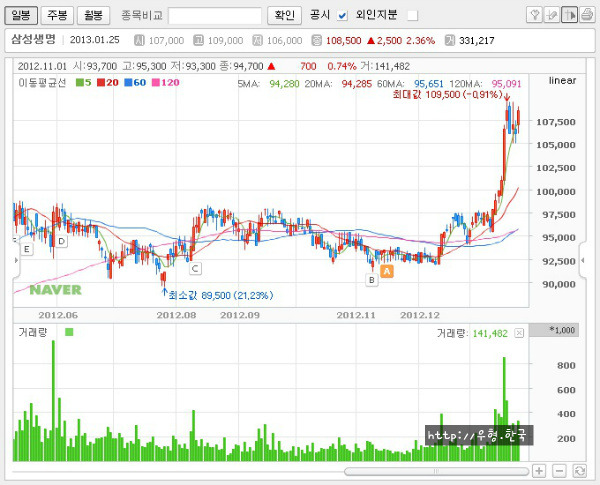The height and width of the screenshot is (485, 600).
Task: Click the 2012.12 date axis label
Action: coord(420,315)
